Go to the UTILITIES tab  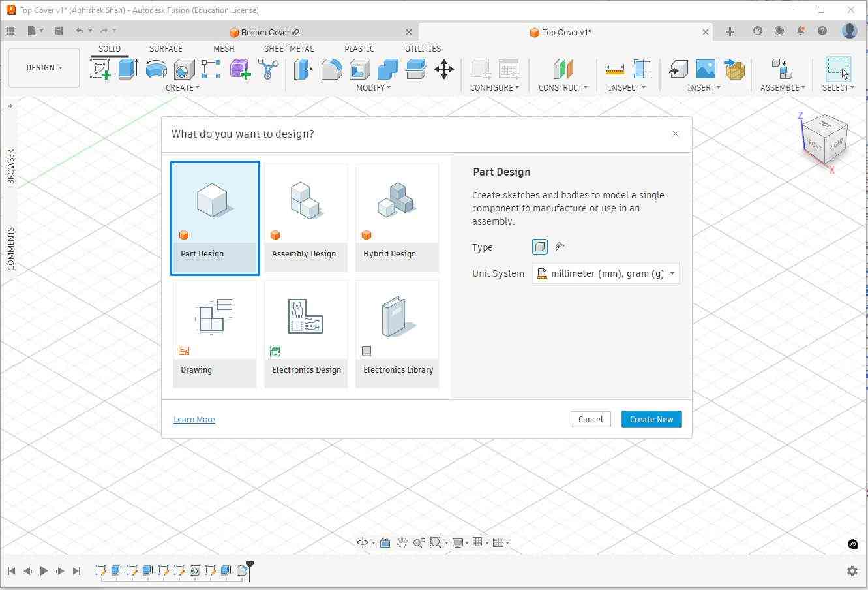(x=423, y=48)
